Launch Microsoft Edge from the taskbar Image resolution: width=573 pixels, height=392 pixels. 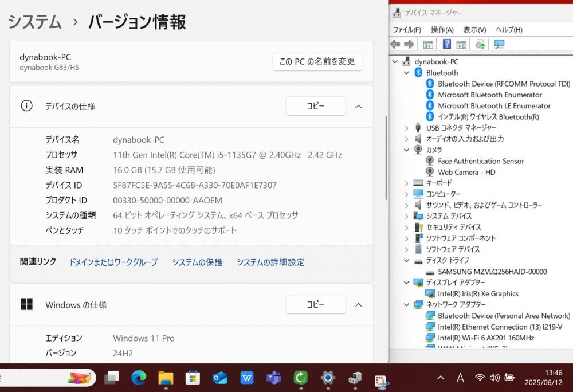[139, 378]
